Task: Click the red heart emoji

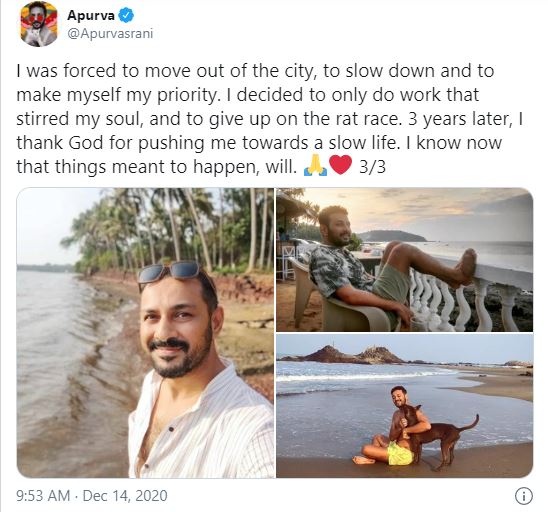Action: click(341, 165)
